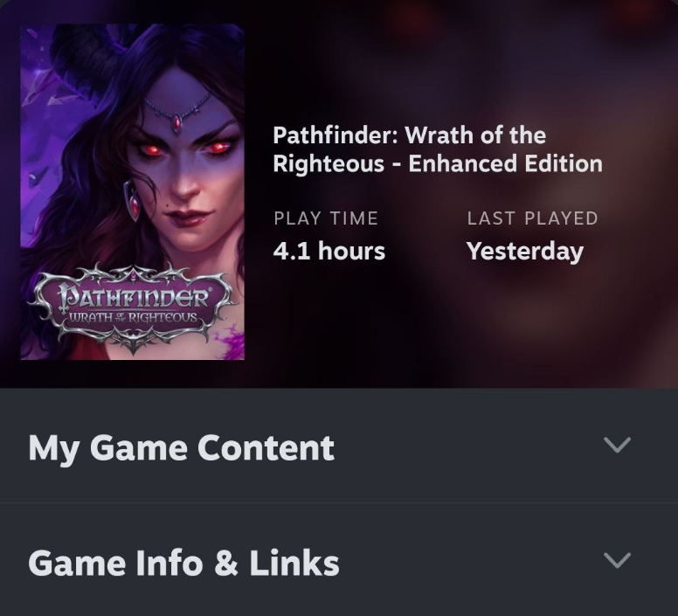Viewport: 678px width, 616px height.
Task: Expand the My Game Content chevron
Action: (x=617, y=446)
